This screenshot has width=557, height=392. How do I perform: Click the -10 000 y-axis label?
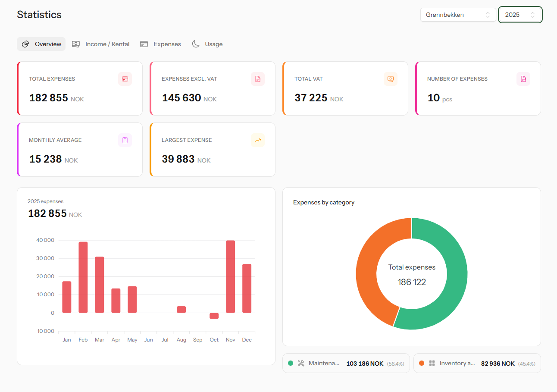pyautogui.click(x=44, y=331)
